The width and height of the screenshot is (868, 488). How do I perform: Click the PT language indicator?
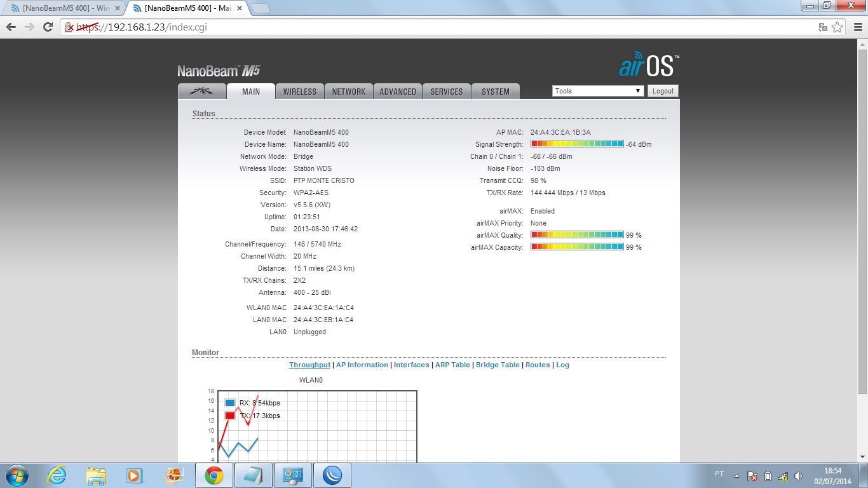pyautogui.click(x=719, y=474)
